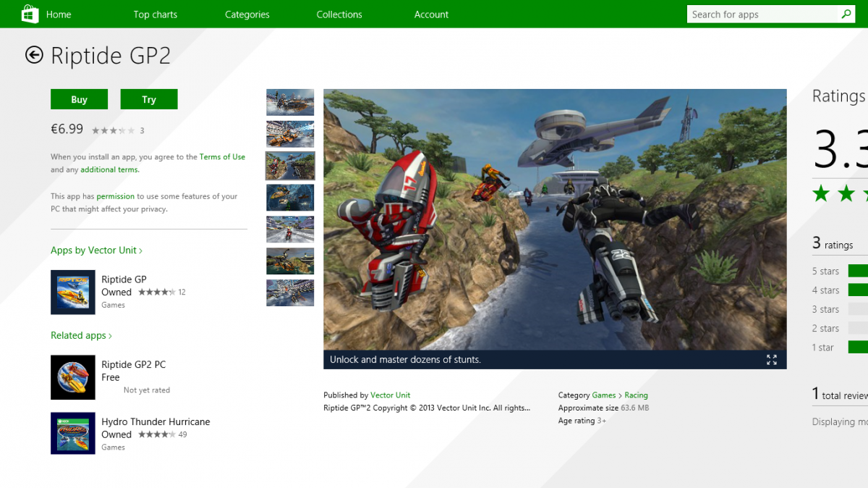Screen dimensions: 868x488
Task: Expand the screenshot to full screen
Action: click(771, 360)
